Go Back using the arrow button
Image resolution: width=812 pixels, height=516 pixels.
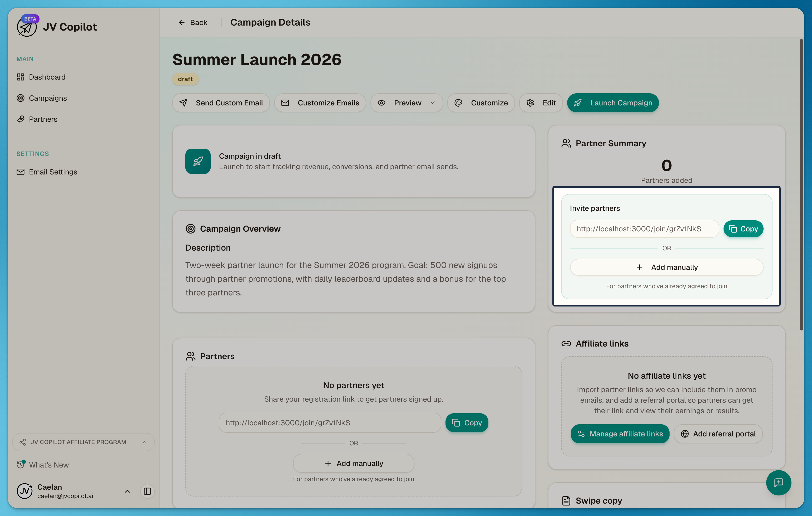[193, 22]
